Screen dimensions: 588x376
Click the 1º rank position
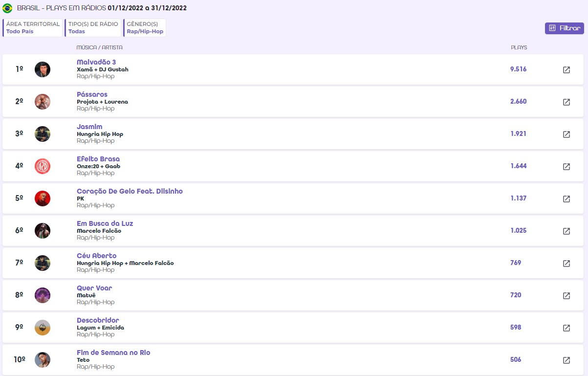click(19, 69)
